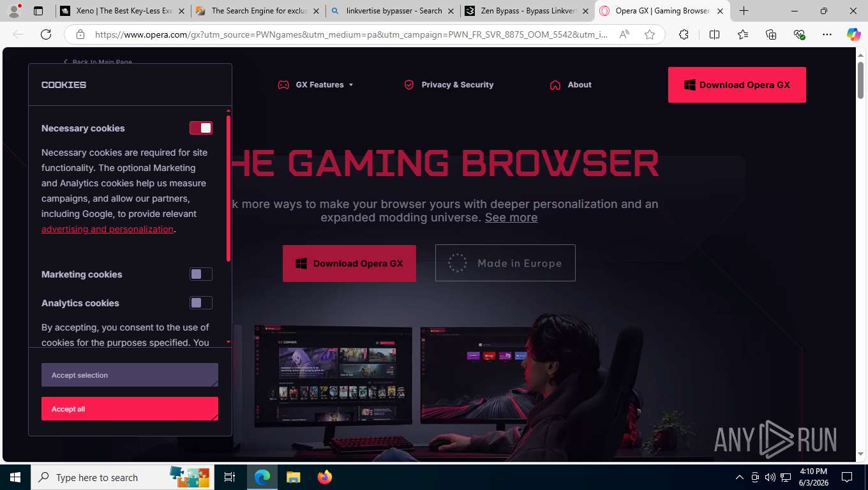Viewport: 868px width, 490px height.
Task: Open the About menu item
Action: (x=571, y=85)
